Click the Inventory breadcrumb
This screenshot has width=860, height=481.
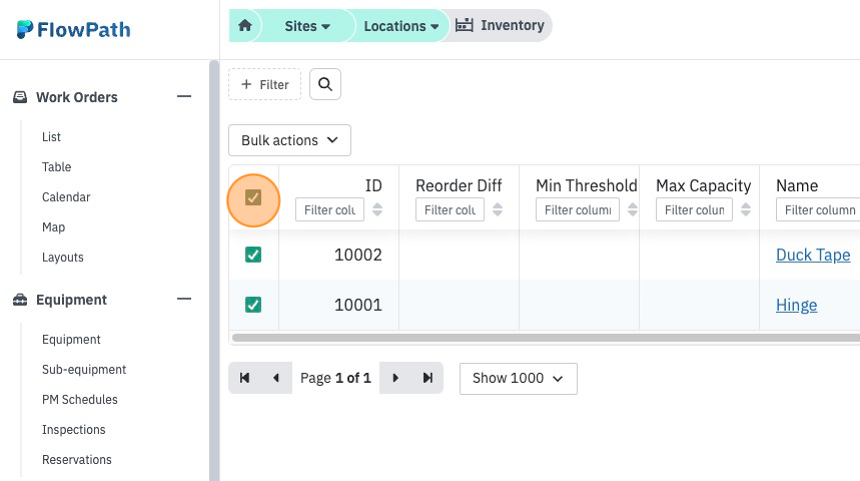(500, 25)
